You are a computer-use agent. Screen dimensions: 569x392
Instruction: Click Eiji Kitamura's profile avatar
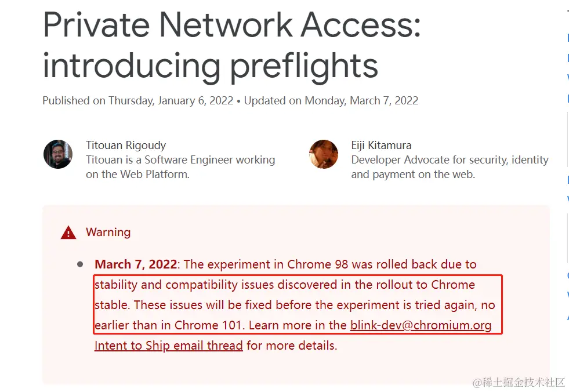[x=323, y=154]
